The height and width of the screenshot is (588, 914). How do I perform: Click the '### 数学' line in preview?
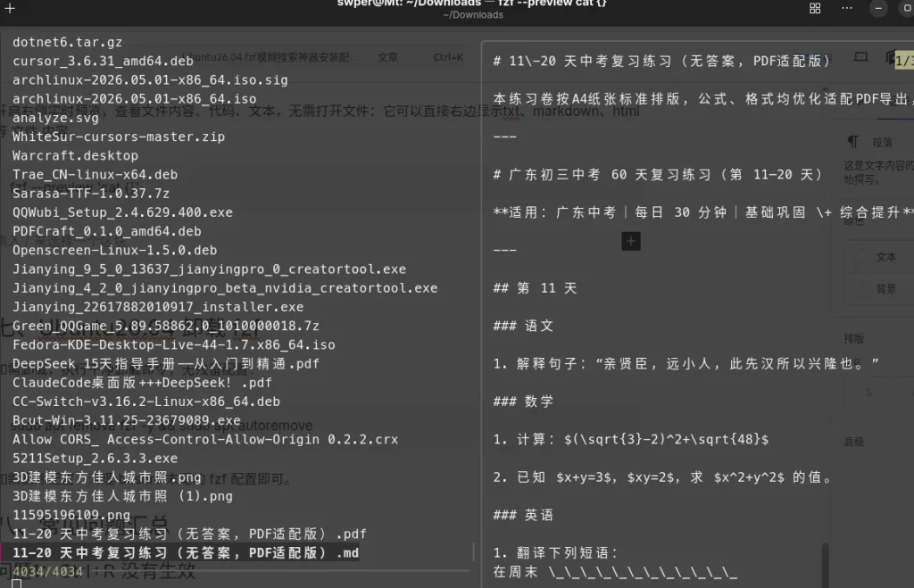click(523, 402)
